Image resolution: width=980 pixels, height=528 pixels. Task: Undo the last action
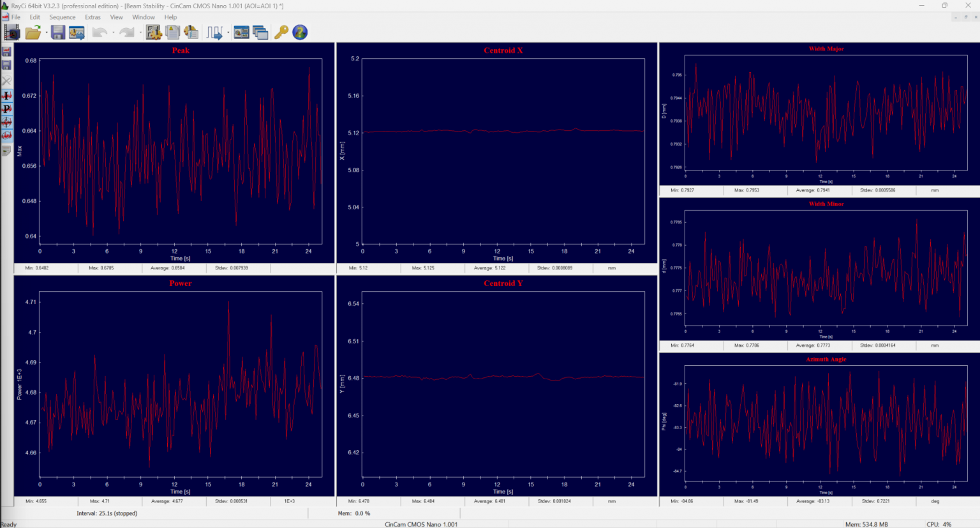coord(100,32)
